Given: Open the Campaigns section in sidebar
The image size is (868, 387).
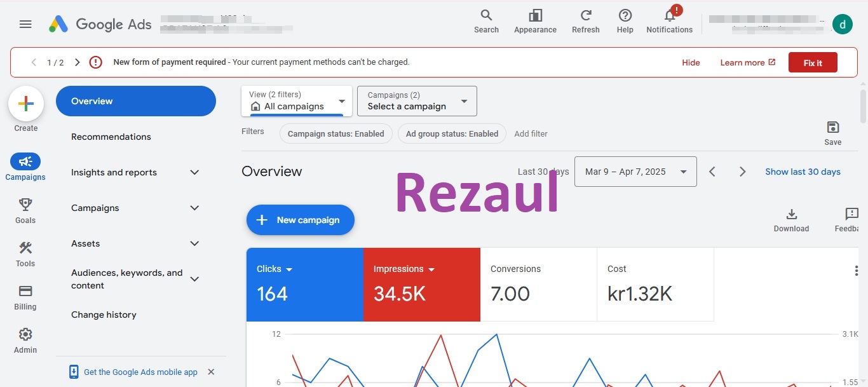Looking at the screenshot, I should point(25,167).
